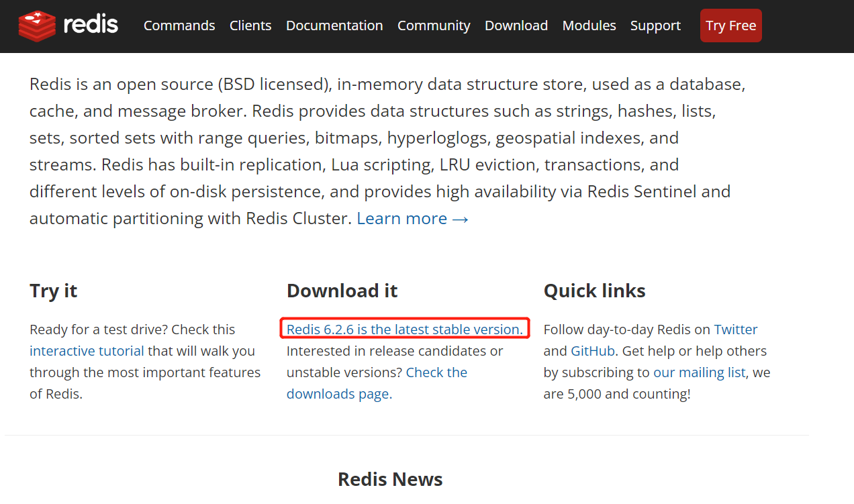Screen dimensions: 854x504
Task: Click the Redis logo icon
Action: [x=37, y=26]
